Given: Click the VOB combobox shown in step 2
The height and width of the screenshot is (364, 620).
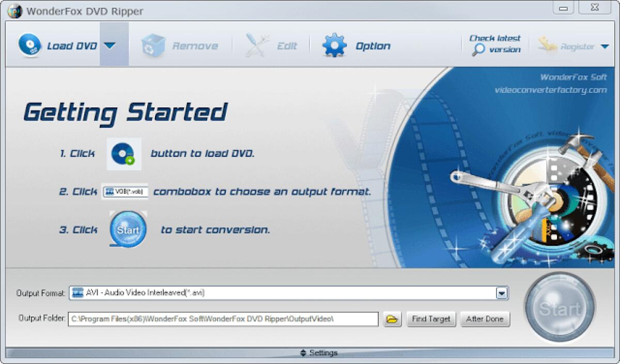Looking at the screenshot, I should 126,191.
